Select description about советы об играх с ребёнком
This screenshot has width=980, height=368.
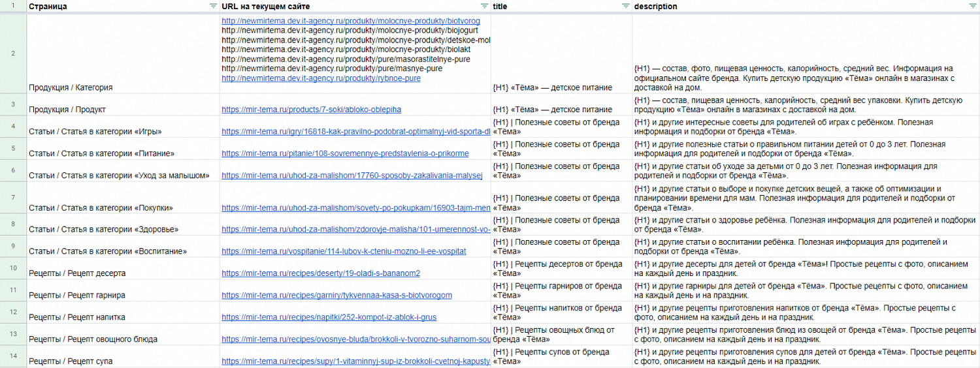click(x=806, y=127)
